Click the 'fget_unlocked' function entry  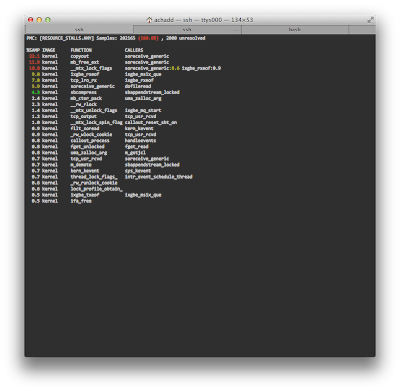pos(87,146)
